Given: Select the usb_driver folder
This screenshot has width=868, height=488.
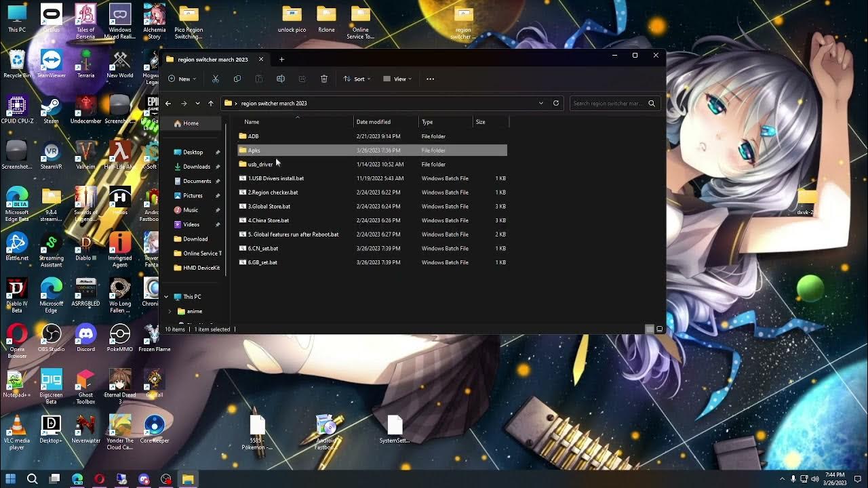Looking at the screenshot, I should coord(372,164).
